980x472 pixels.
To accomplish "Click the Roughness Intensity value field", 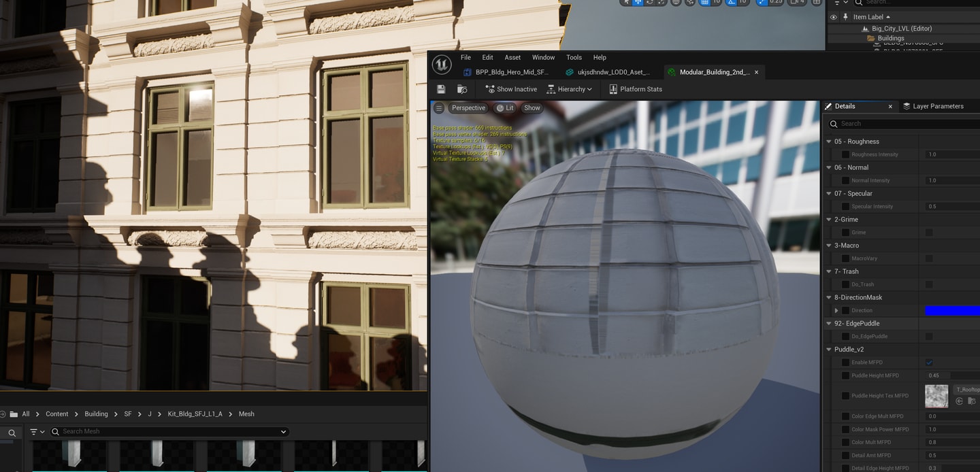I will pyautogui.click(x=953, y=154).
